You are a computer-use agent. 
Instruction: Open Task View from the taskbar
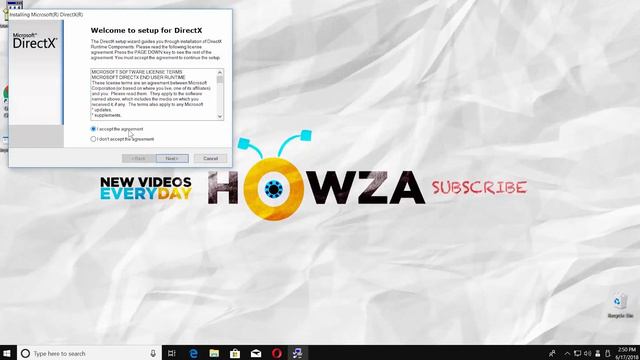pos(172,353)
